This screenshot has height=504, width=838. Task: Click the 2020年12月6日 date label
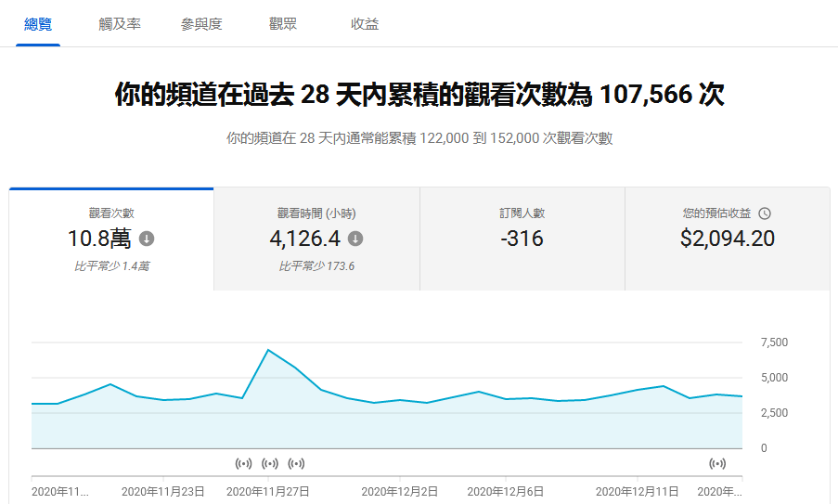[x=506, y=492]
